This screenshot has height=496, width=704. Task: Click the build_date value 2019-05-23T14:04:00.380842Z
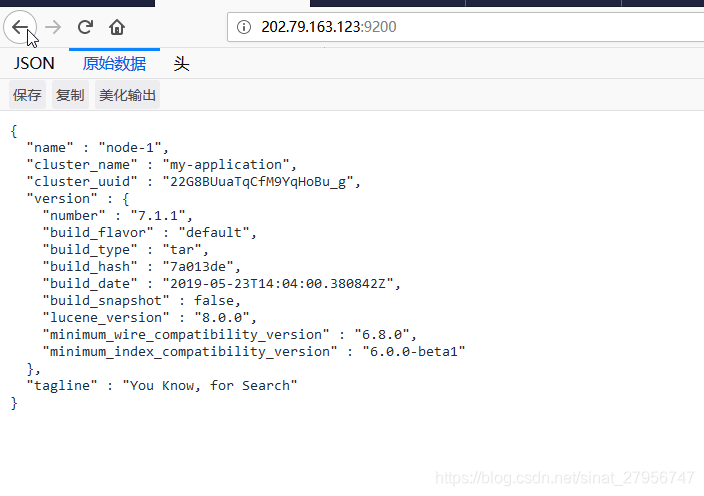pos(278,284)
